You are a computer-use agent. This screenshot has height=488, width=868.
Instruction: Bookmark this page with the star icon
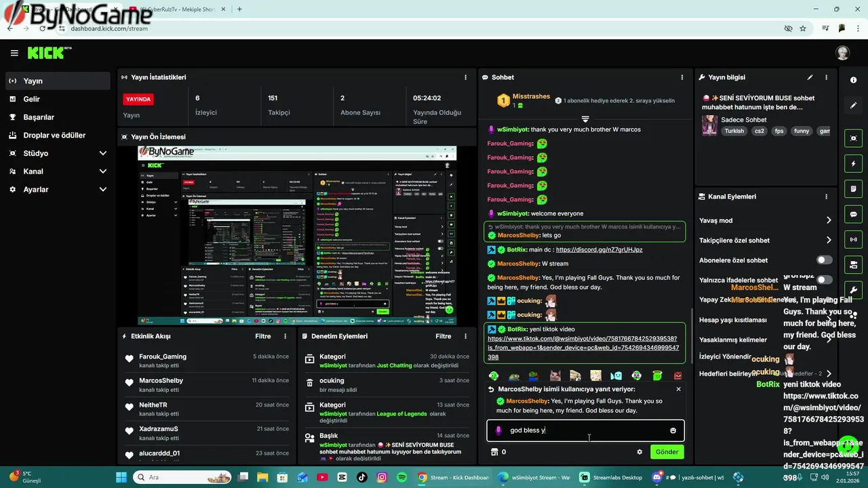(x=803, y=28)
